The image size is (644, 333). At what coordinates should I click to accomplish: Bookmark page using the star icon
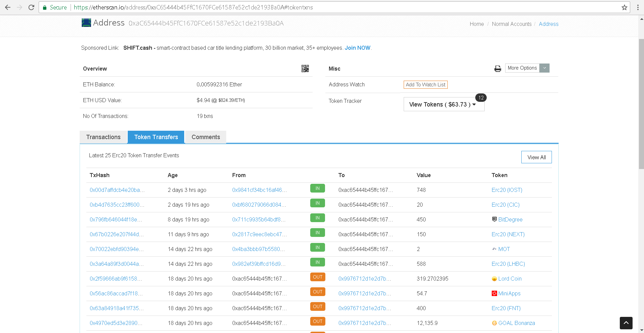(624, 7)
